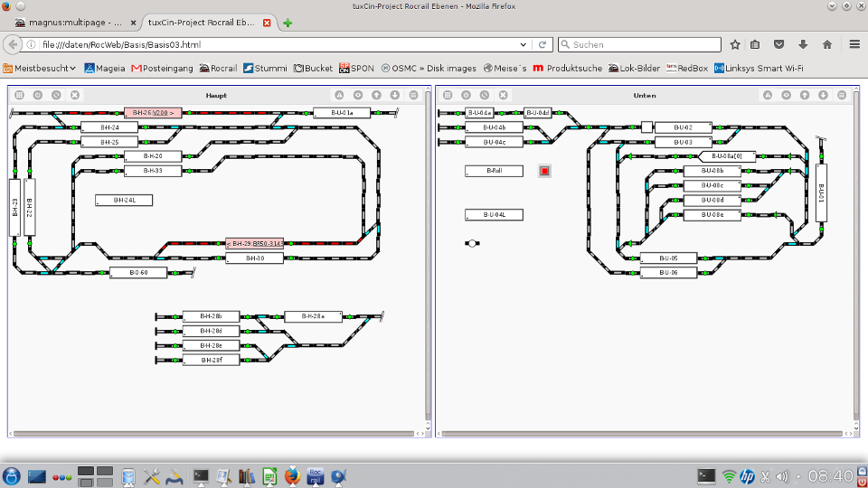Image resolution: width=868 pixels, height=488 pixels.
Task: Open a new tab with the plus button
Action: coord(288,23)
